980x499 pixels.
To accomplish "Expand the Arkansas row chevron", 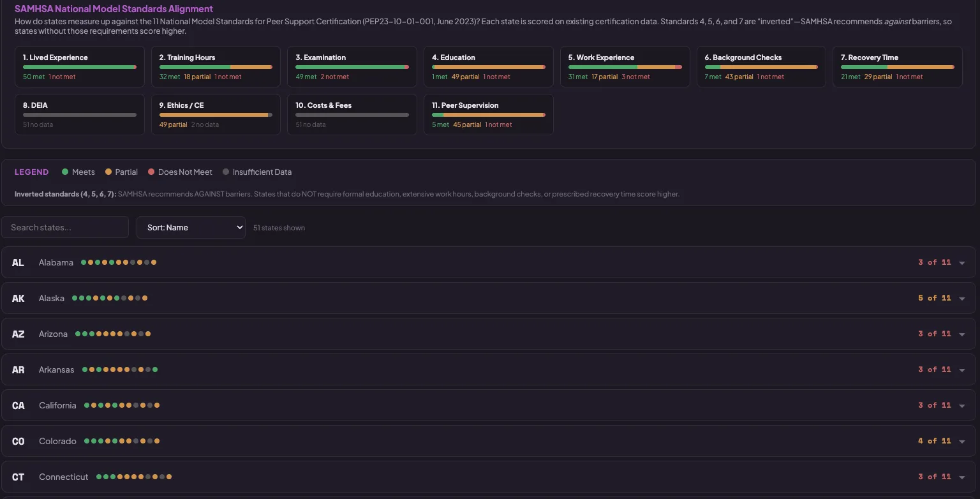I will (x=962, y=370).
